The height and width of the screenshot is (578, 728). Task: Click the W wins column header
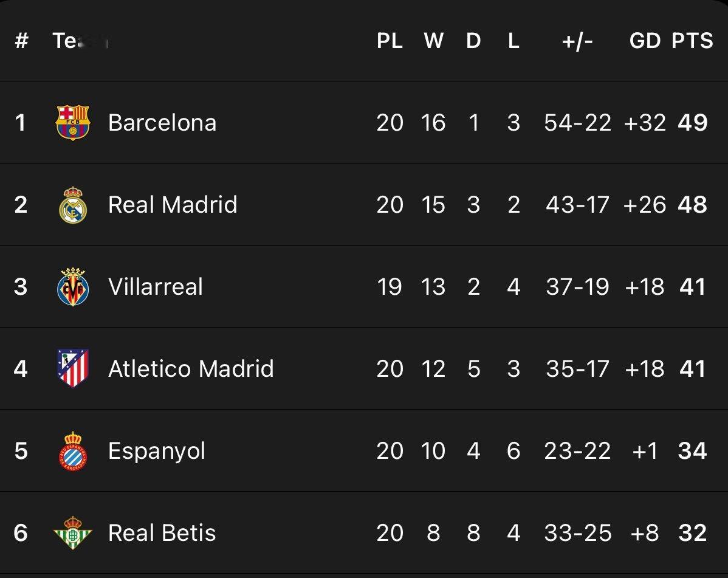(x=434, y=41)
